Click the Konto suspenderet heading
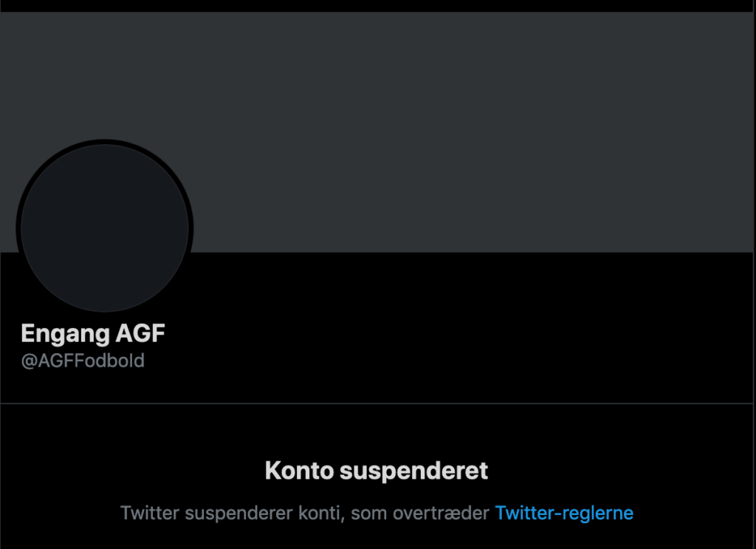Viewport: 756px width, 549px height. (x=377, y=471)
